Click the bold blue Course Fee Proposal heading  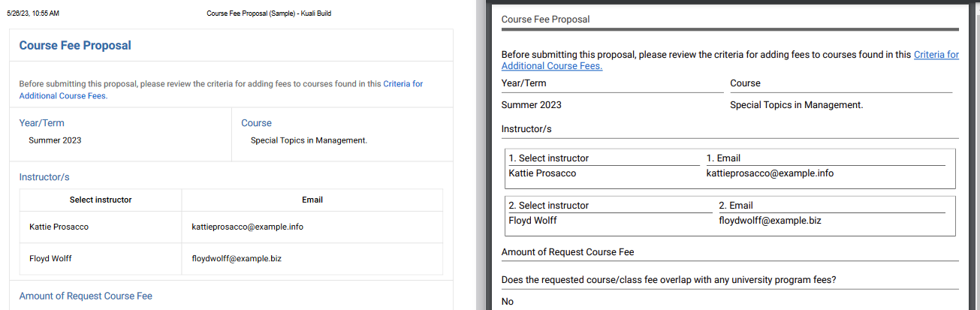tap(75, 46)
